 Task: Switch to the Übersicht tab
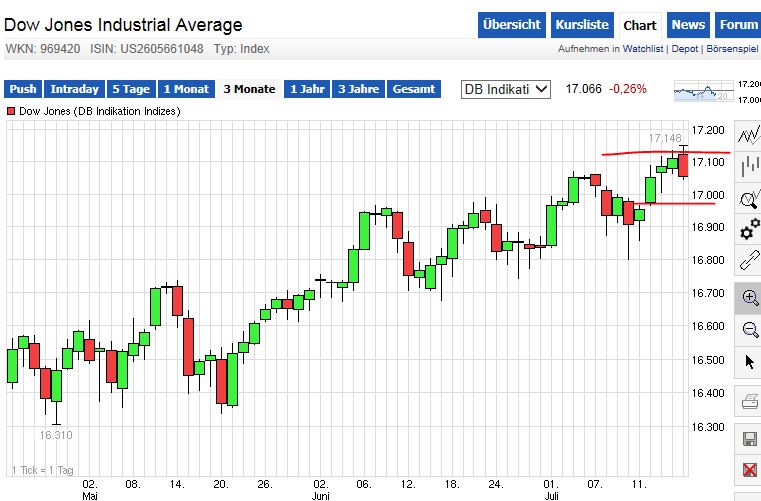(512, 25)
